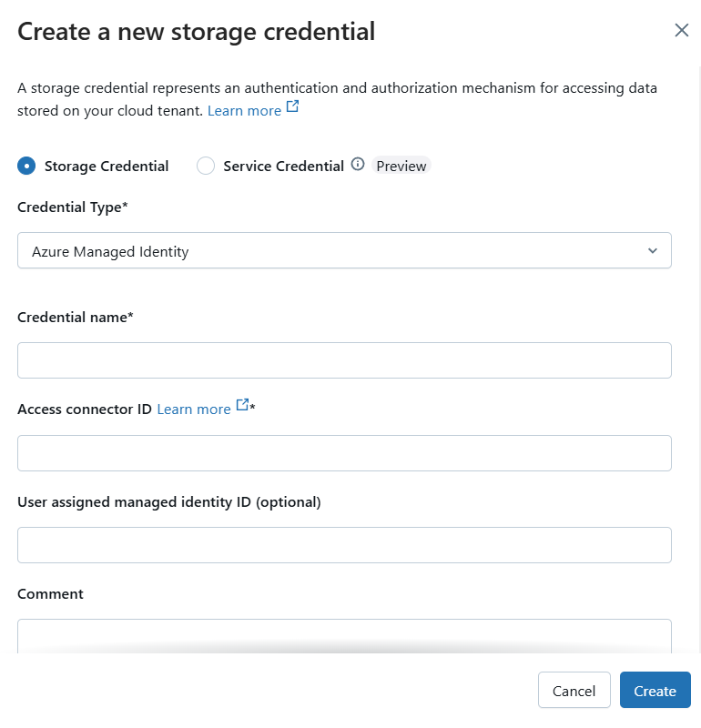Click into the Access connector ID field

point(344,453)
